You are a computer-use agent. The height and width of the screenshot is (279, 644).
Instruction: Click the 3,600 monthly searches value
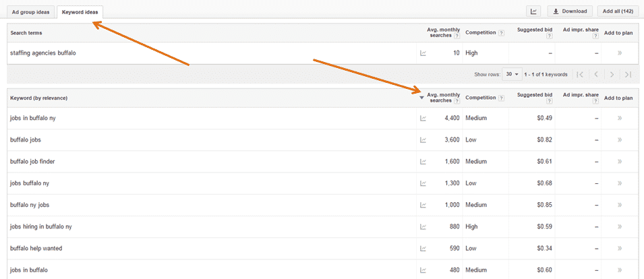pos(452,140)
